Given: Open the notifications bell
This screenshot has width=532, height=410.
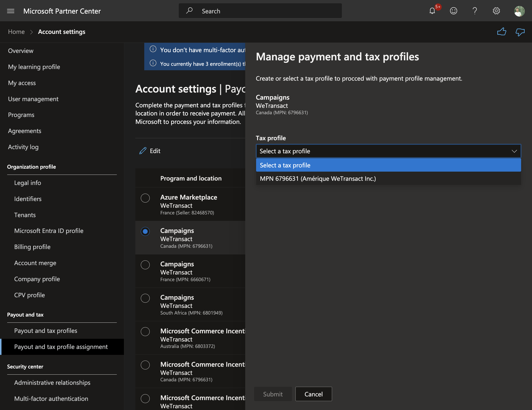Looking at the screenshot, I should click(x=432, y=11).
